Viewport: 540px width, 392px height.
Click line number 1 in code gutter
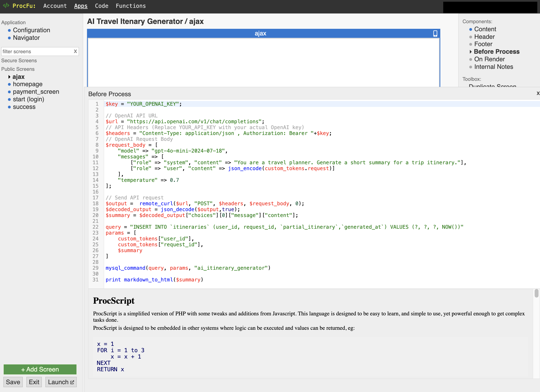point(97,104)
